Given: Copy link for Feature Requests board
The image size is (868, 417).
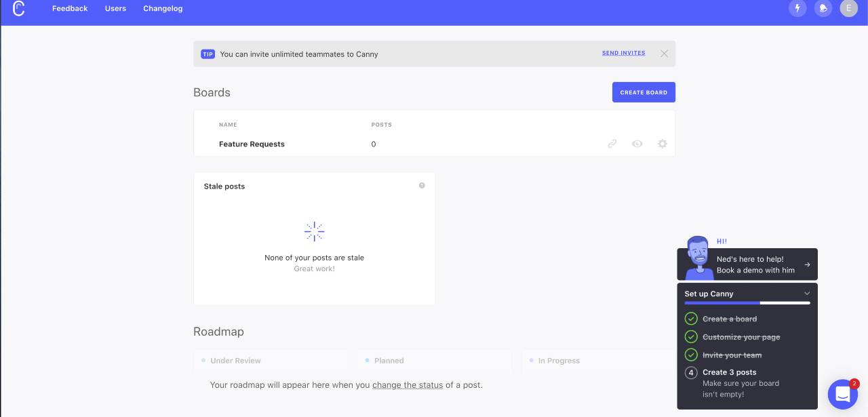Looking at the screenshot, I should (612, 144).
